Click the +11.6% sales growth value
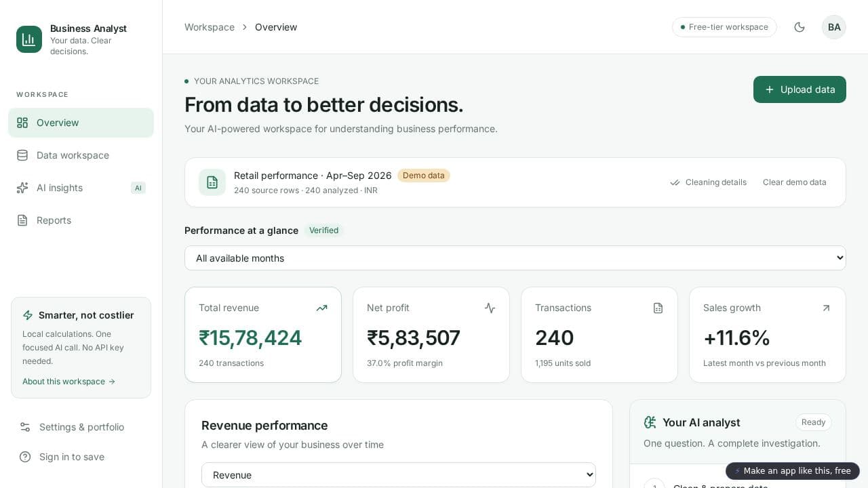This screenshot has width=868, height=488. (736, 338)
